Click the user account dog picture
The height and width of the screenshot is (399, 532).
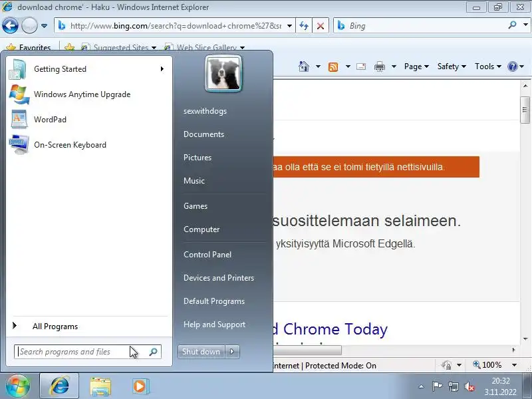tap(223, 74)
